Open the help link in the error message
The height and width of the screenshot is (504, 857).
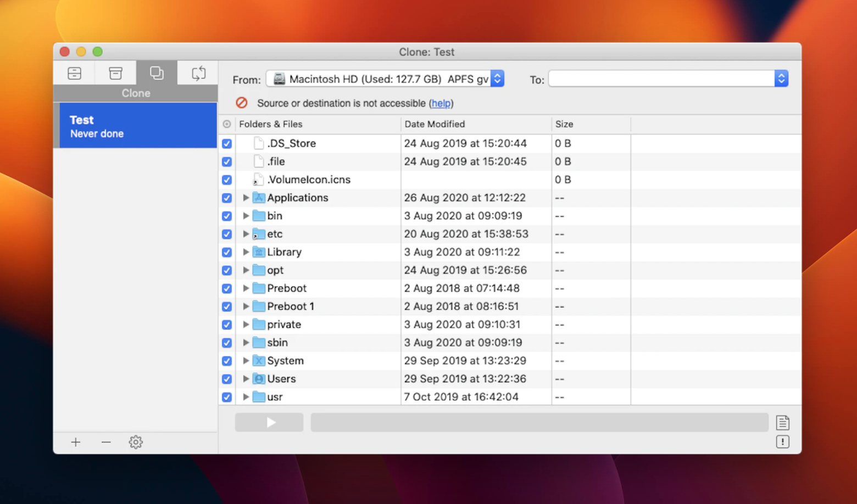pyautogui.click(x=441, y=103)
